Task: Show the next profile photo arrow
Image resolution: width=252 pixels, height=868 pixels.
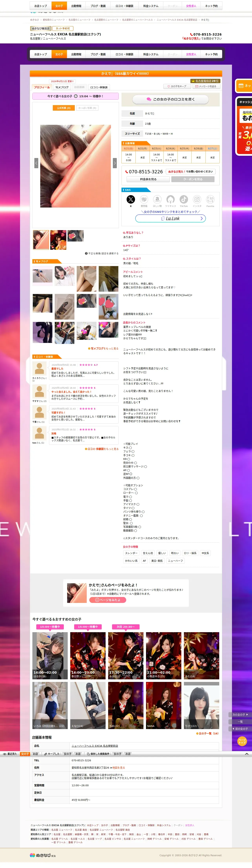Action: tap(115, 163)
